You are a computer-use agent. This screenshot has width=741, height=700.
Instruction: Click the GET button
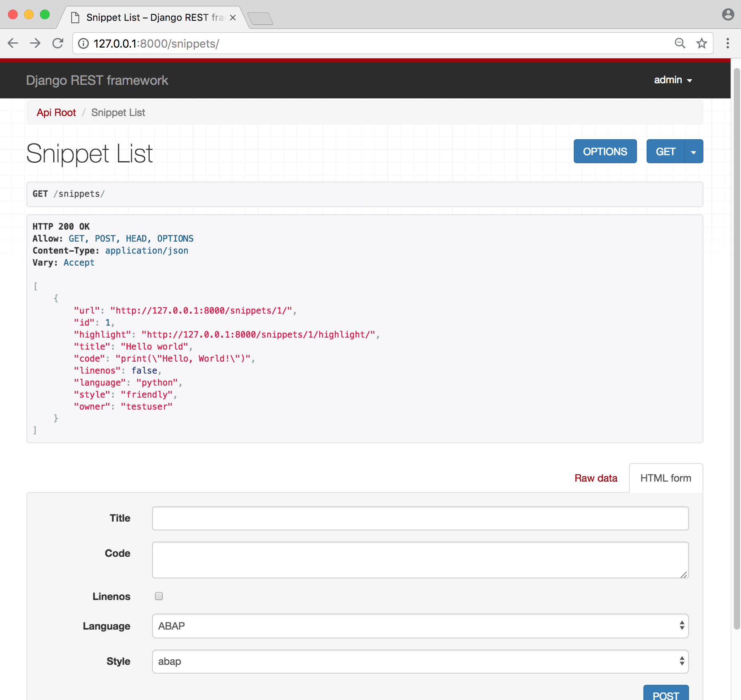[665, 152]
